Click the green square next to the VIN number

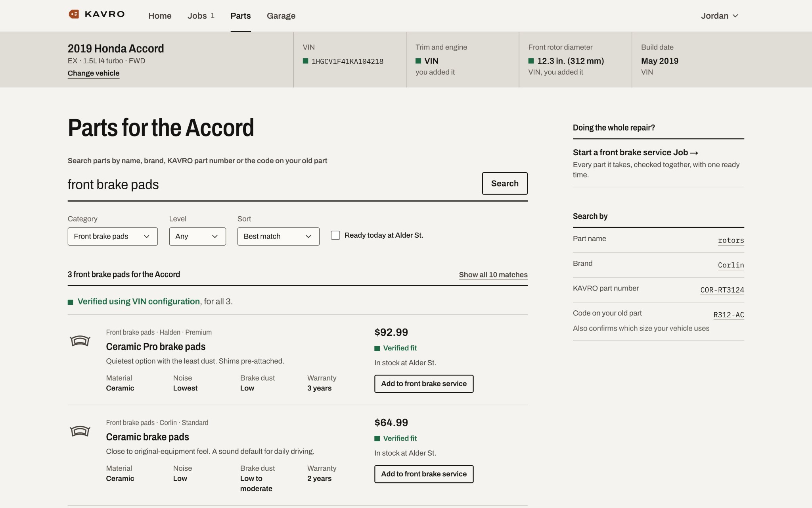[306, 61]
